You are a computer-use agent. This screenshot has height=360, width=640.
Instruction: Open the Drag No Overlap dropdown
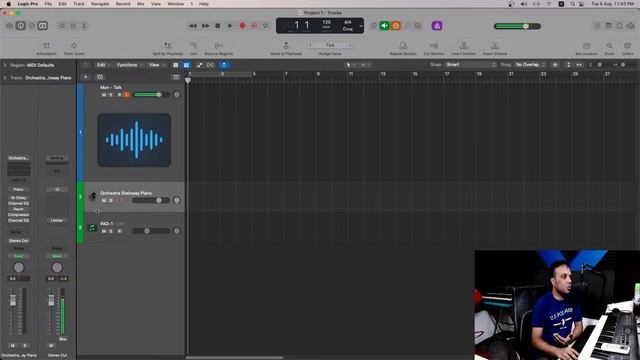[530, 64]
